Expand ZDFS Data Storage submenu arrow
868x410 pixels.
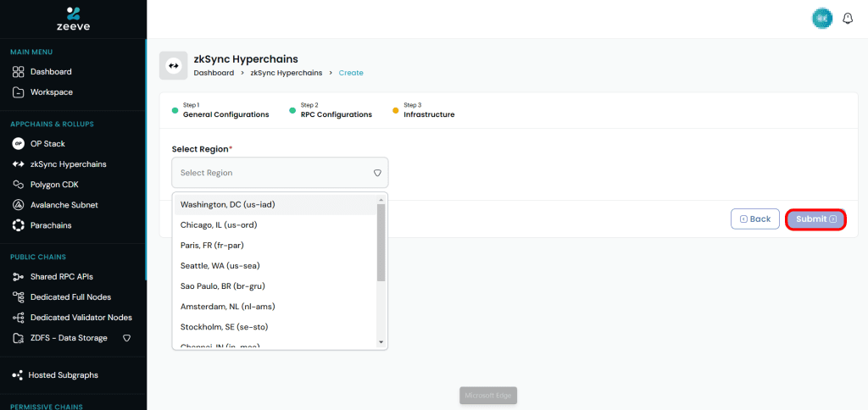coord(127,338)
